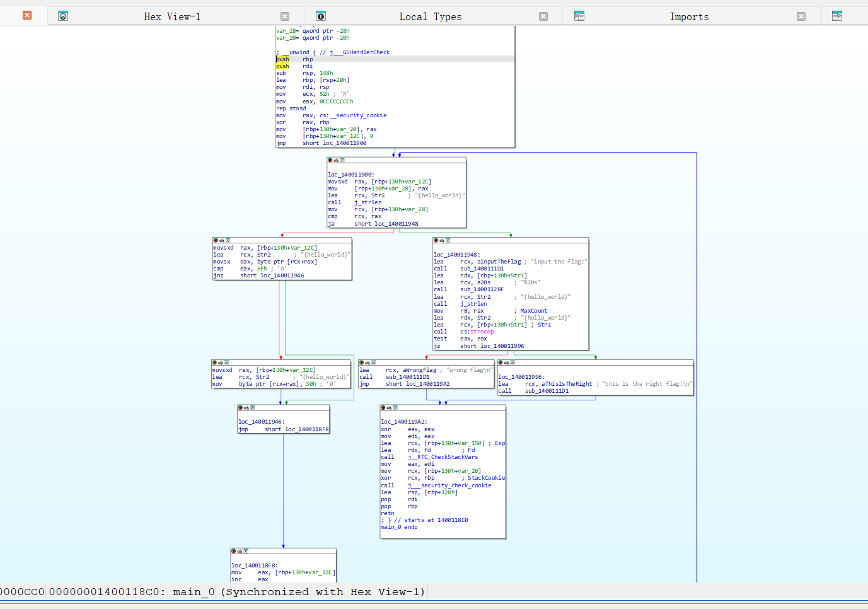The image size is (868, 609).
Task: Select the aWrongFlag operand
Action: pos(419,370)
